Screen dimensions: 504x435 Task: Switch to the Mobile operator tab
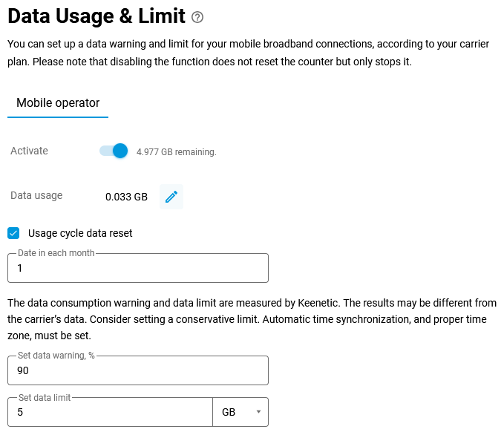(58, 103)
